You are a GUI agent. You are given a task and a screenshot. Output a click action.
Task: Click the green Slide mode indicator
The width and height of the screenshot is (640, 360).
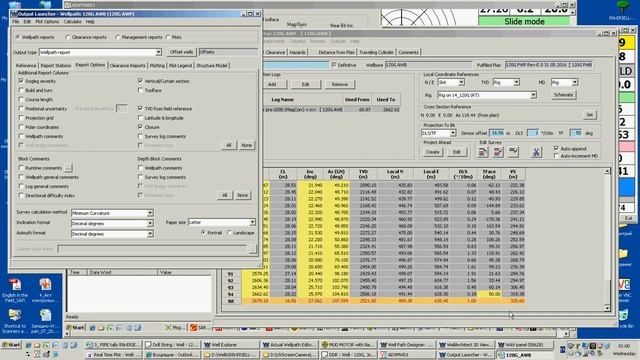coord(524,22)
